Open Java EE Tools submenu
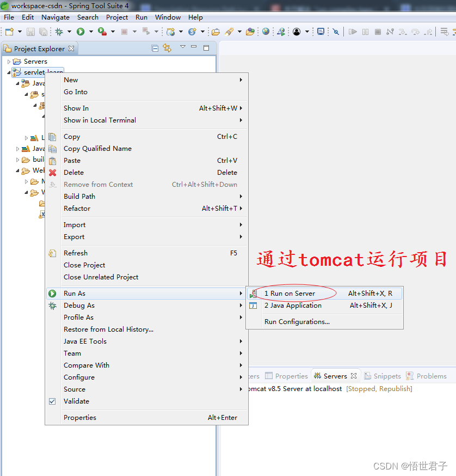This screenshot has height=476, width=456. (146, 341)
